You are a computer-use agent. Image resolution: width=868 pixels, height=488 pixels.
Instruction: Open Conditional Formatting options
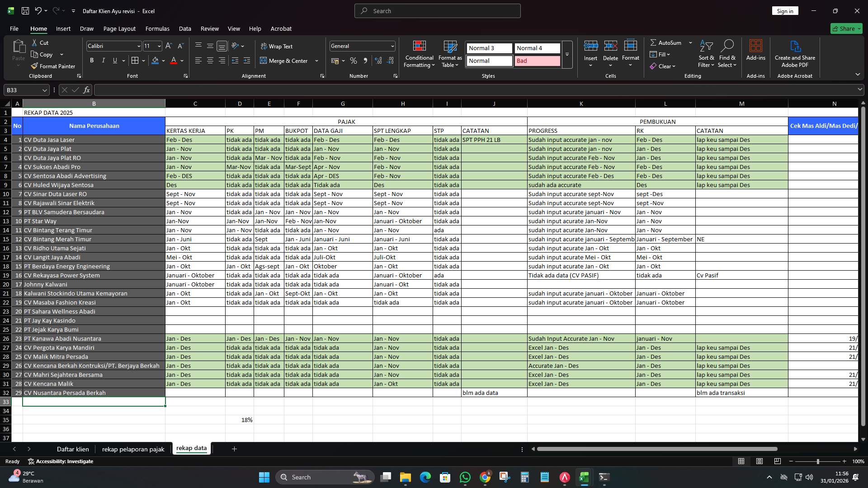pyautogui.click(x=419, y=54)
